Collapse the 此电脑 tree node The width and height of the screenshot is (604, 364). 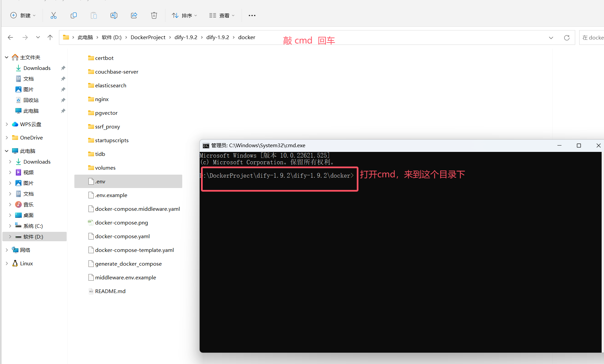click(x=7, y=151)
